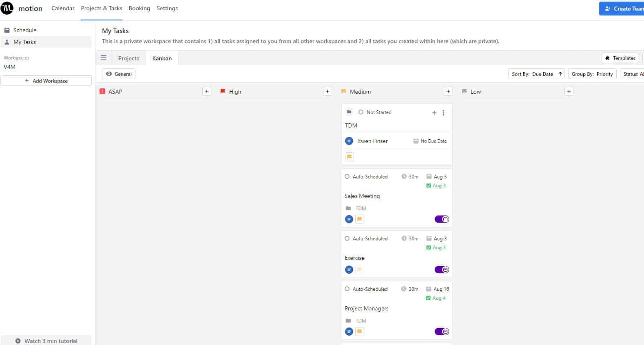Mark Project Managers status circle complete
This screenshot has height=345, width=644.
347,289
